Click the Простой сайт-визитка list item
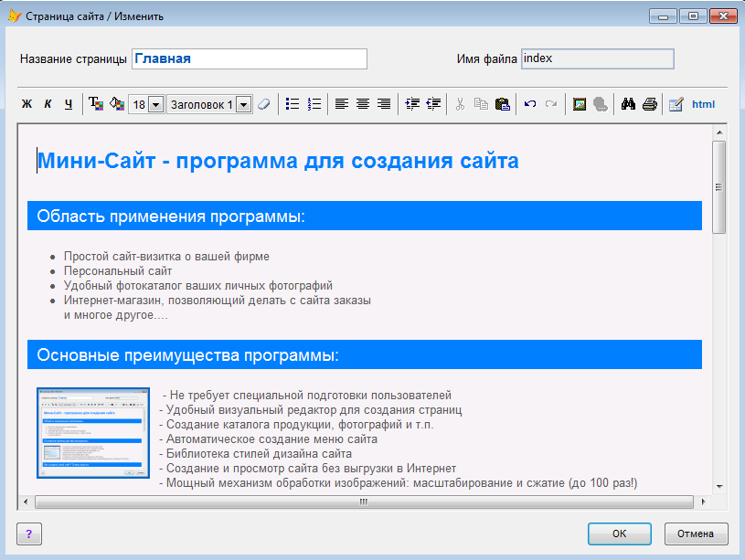The width and height of the screenshot is (745, 560). [x=166, y=257]
